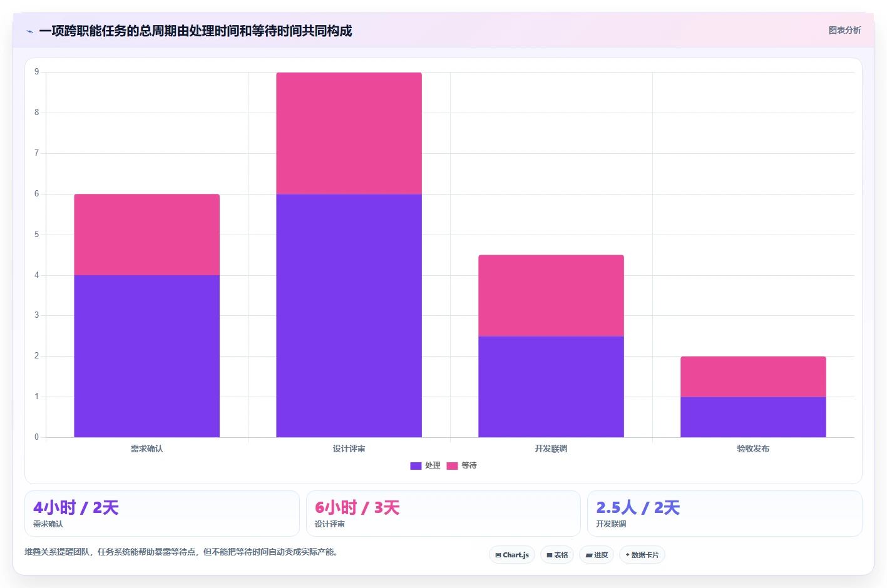
Task: Click the purple 处理 bar for 设计评审
Action: click(349, 315)
